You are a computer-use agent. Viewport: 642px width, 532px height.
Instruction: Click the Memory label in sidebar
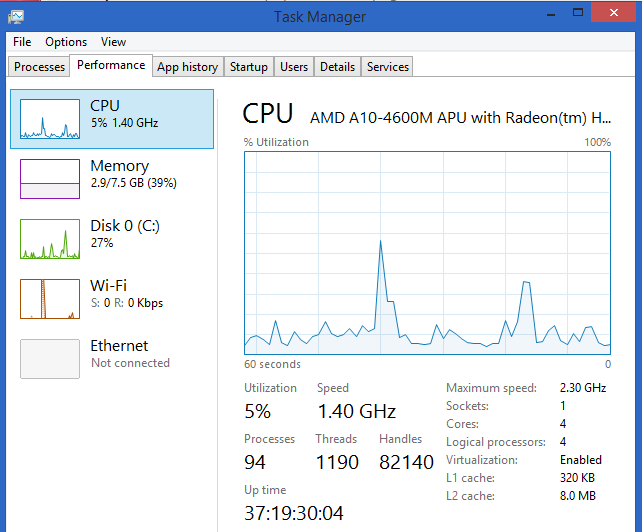(119, 166)
